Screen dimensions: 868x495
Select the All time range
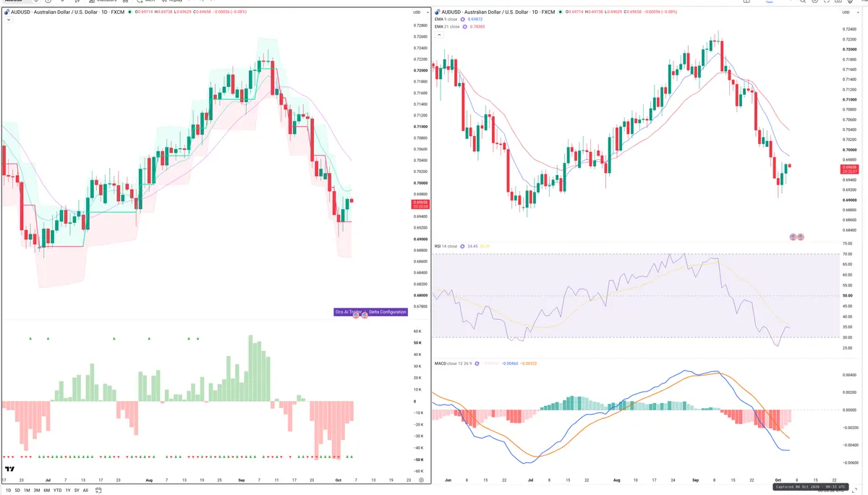85,490
